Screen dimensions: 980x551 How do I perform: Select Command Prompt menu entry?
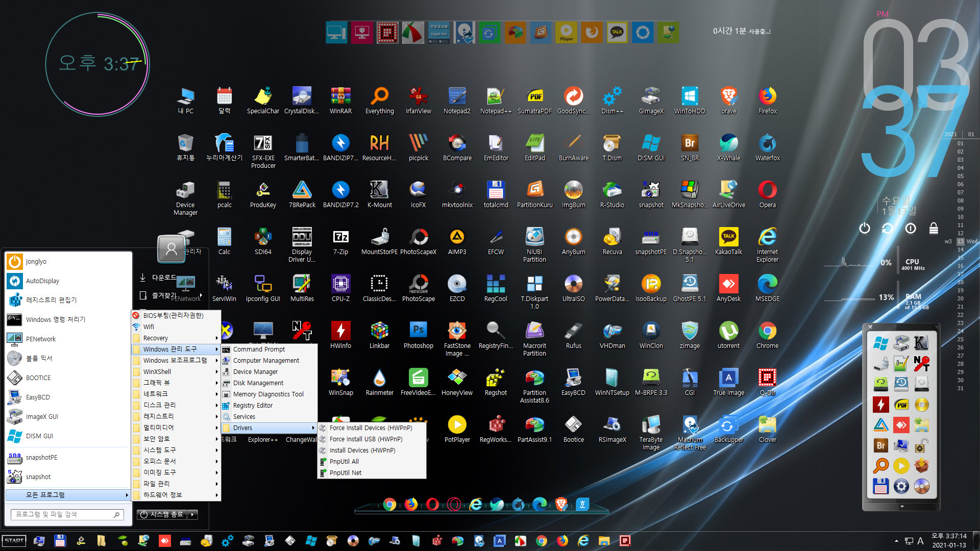269,349
